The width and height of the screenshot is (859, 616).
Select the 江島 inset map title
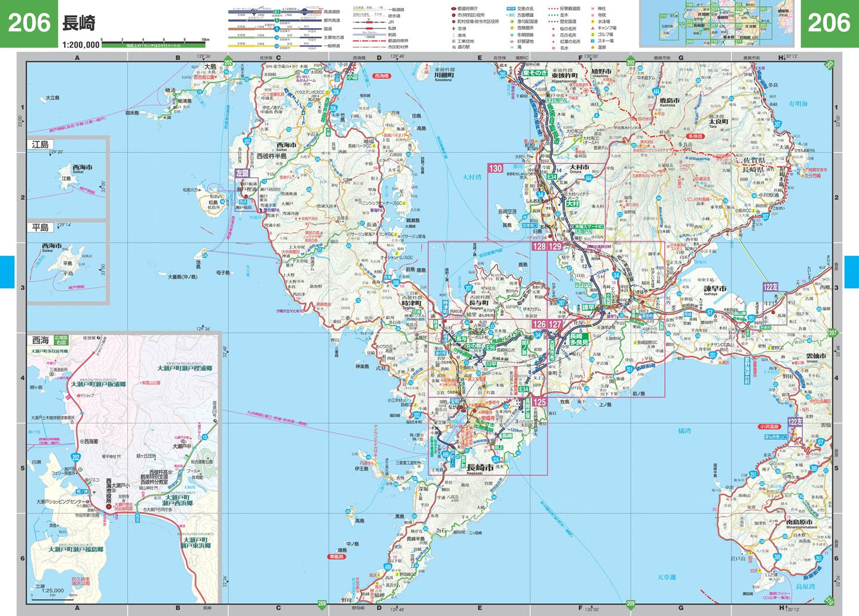tap(40, 144)
